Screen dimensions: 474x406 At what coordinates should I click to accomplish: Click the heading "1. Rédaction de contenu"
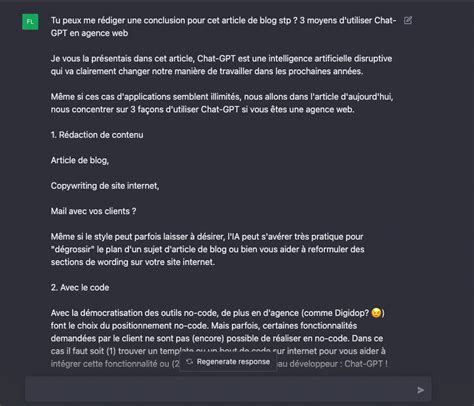tap(97, 135)
